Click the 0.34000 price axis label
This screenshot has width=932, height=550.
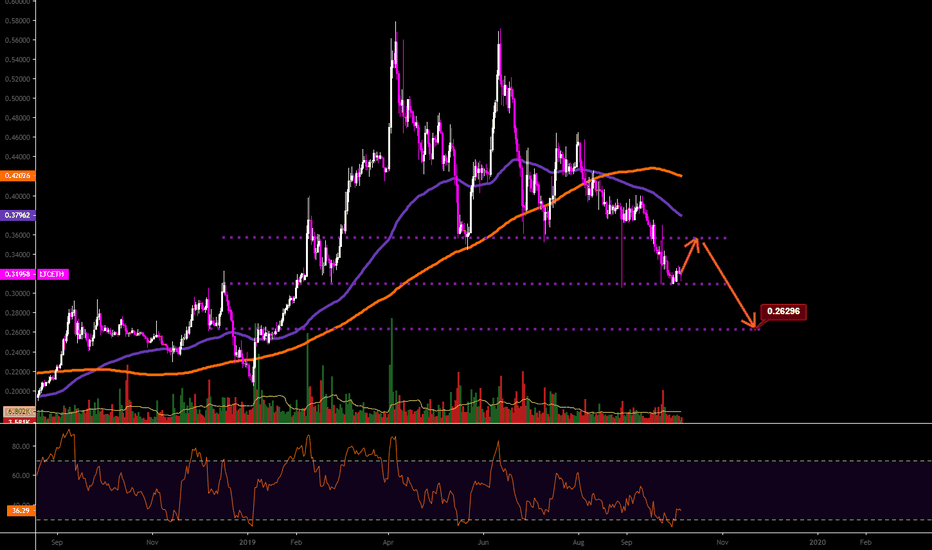coord(17,255)
